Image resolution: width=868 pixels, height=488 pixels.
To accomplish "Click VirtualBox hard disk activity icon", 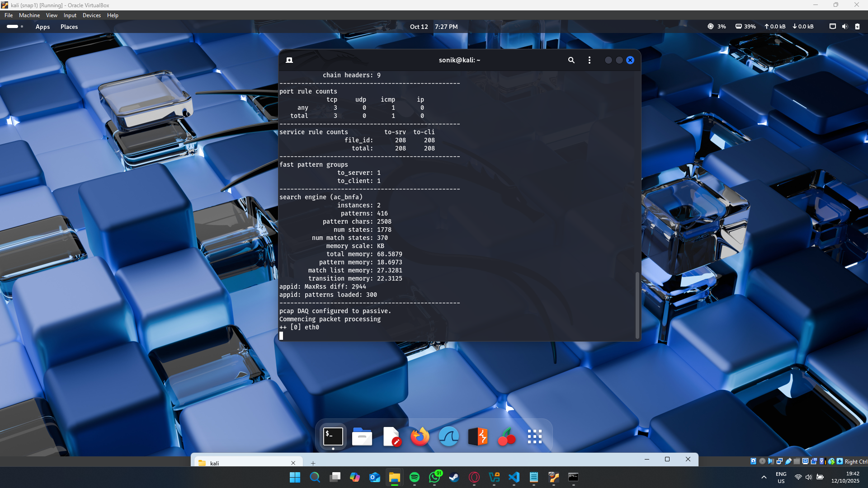I will pos(753,461).
